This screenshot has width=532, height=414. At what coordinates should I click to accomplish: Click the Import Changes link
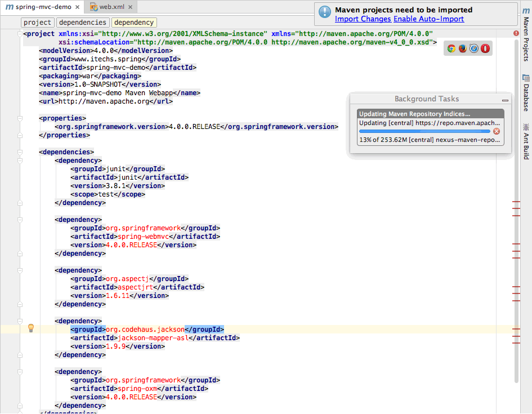pyautogui.click(x=363, y=19)
